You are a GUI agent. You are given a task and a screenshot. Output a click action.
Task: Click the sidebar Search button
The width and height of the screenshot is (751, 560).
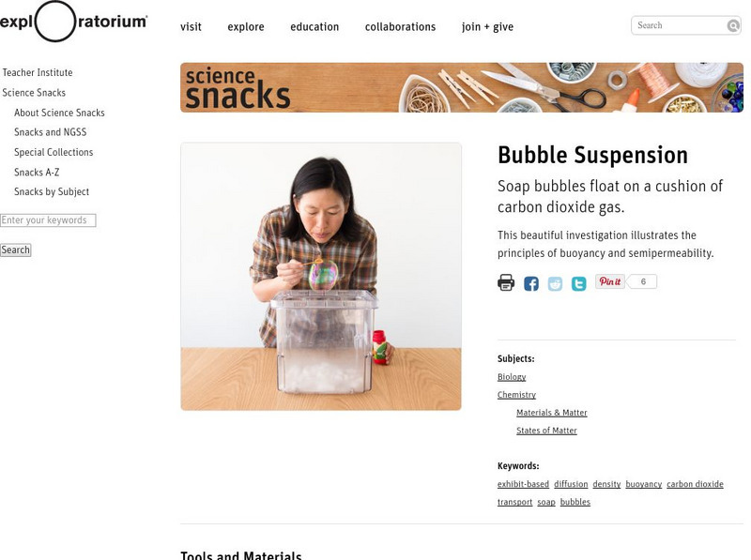15,250
